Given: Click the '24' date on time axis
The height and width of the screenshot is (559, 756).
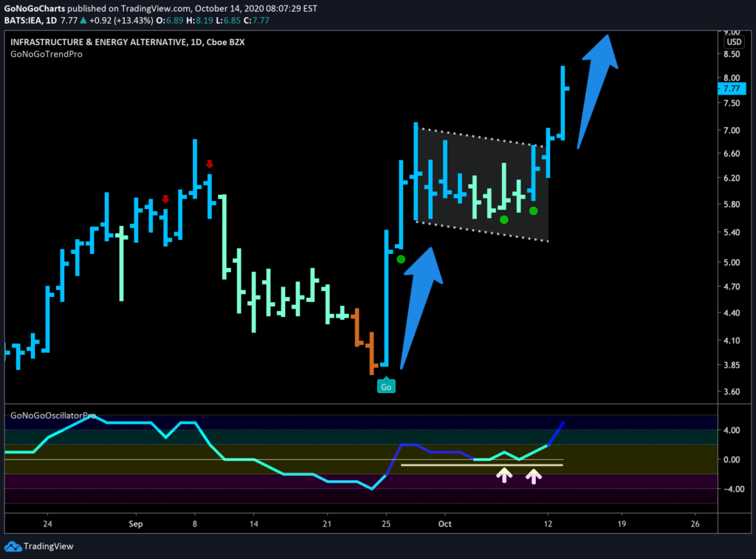Looking at the screenshot, I should pos(47,524).
